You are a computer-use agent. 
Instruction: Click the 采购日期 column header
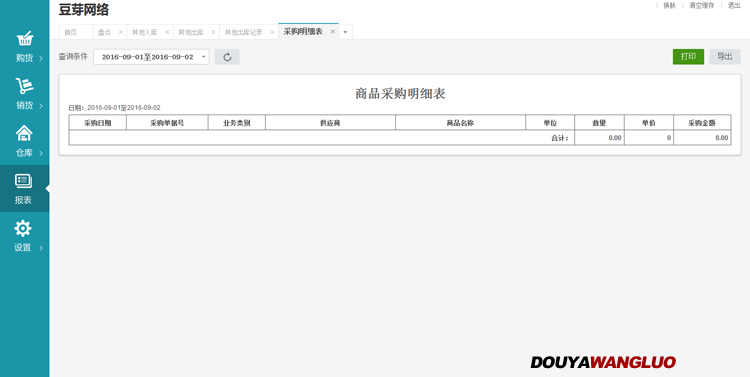98,122
